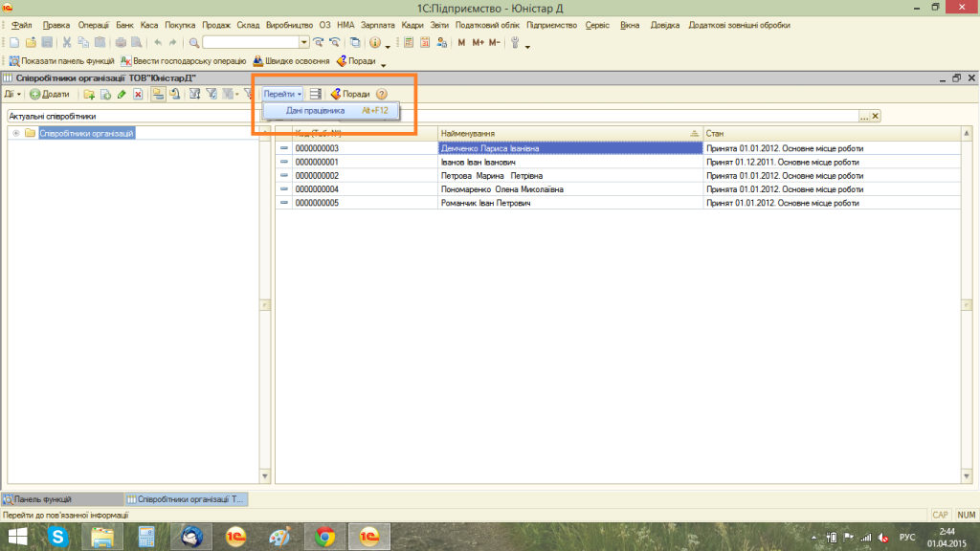Viewport: 980px width, 551px height.
Task: Click the employee list scrollbar down arrow
Action: click(967, 476)
